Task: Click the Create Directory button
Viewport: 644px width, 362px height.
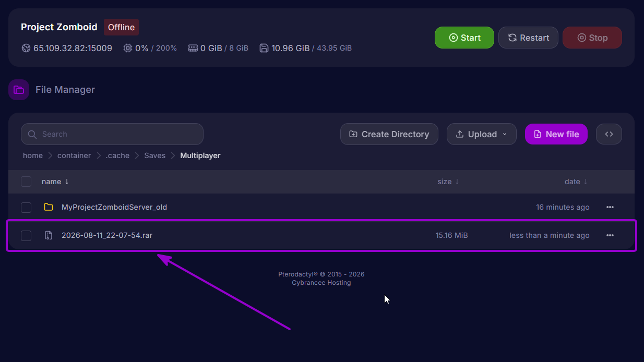Action: 388,134
